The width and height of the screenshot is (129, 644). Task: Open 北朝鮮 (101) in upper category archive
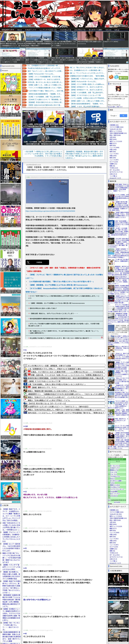pyautogui.click(x=113, y=164)
